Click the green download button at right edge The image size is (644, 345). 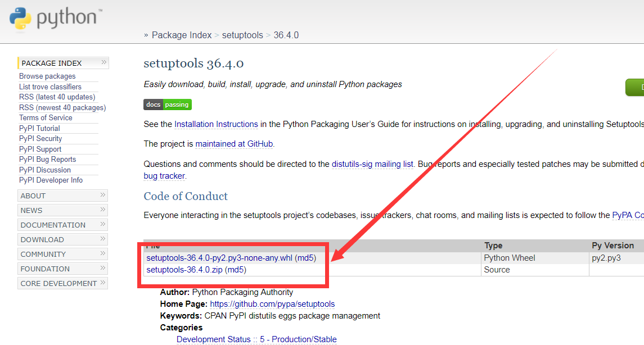pyautogui.click(x=635, y=88)
